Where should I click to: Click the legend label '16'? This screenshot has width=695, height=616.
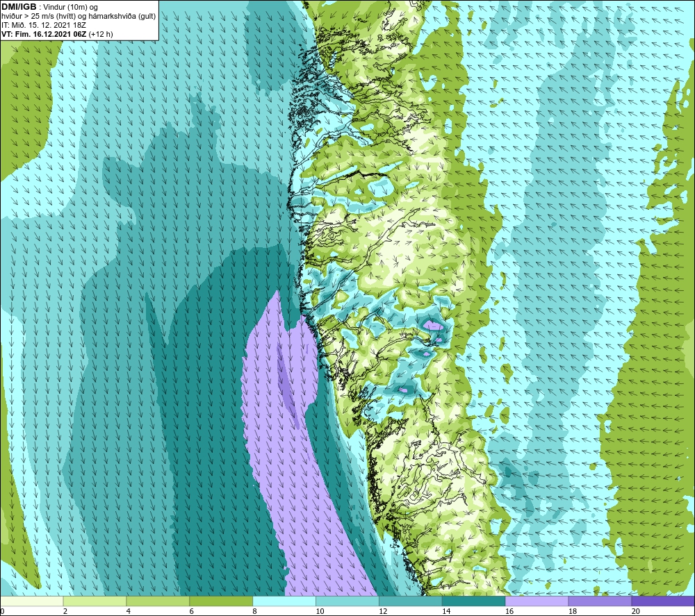tap(509, 612)
